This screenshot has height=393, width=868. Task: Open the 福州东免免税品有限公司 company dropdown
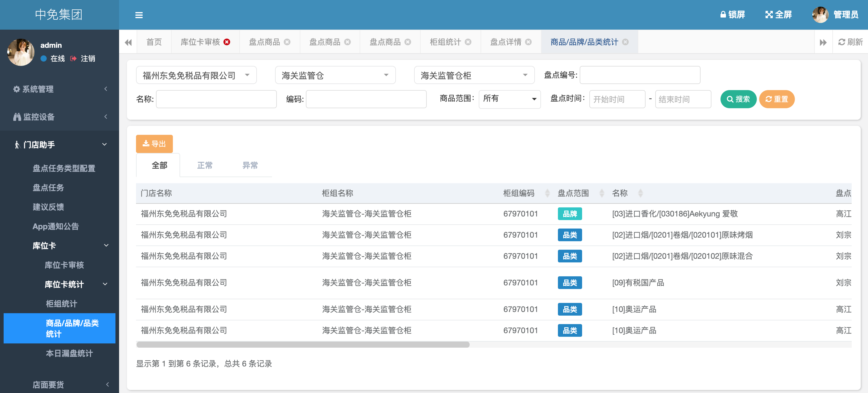(x=196, y=75)
